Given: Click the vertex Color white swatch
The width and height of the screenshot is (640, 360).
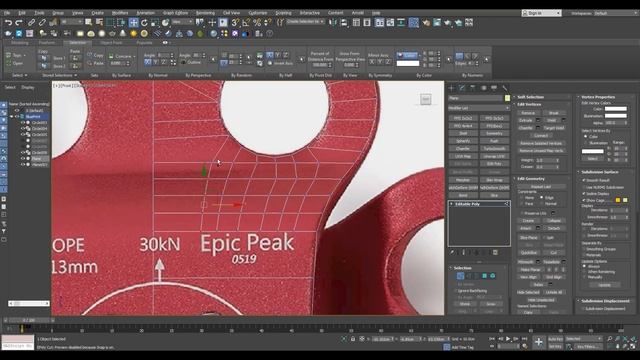Looking at the screenshot, I should pyautogui.click(x=616, y=109).
